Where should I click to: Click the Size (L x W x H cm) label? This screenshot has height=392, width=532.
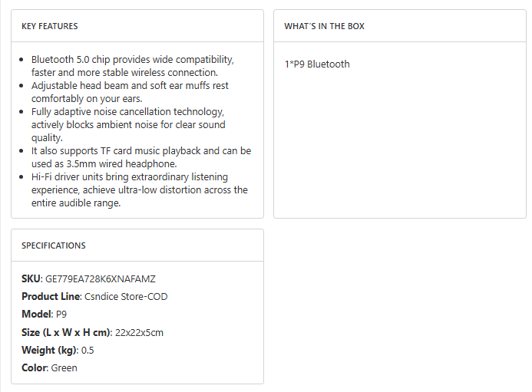coord(66,332)
